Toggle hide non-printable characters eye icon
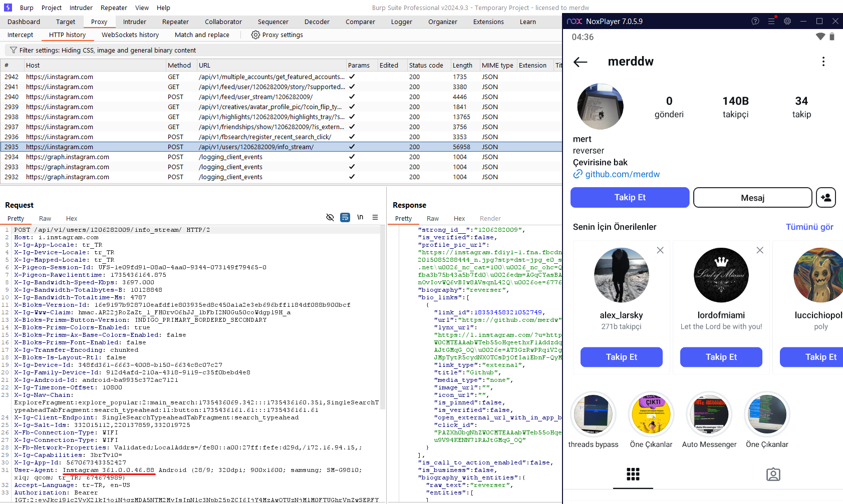Viewport: 843px width, 504px height. point(330,217)
